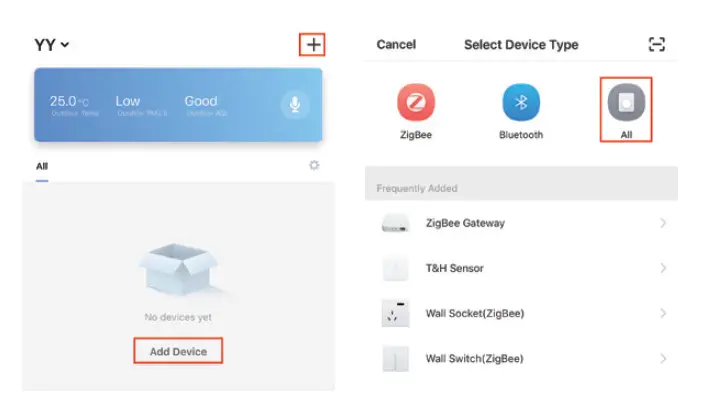Switch to the All rooms tab
This screenshot has width=719, height=406.
(x=42, y=166)
